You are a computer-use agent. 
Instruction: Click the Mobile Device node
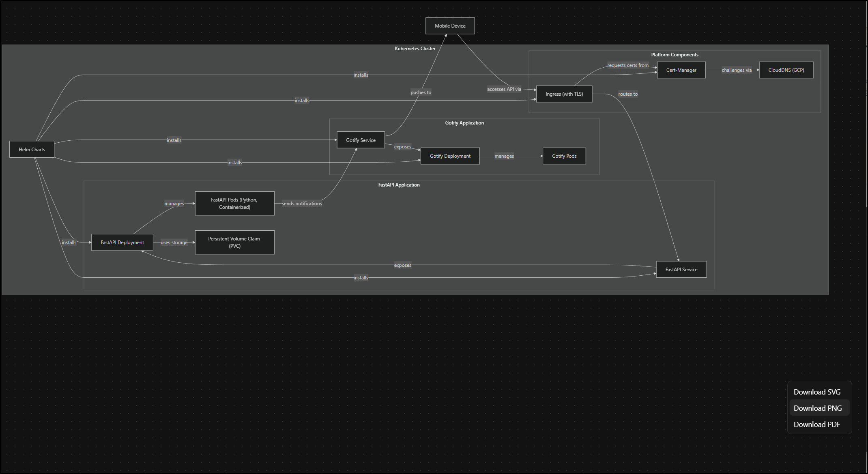[x=450, y=26]
